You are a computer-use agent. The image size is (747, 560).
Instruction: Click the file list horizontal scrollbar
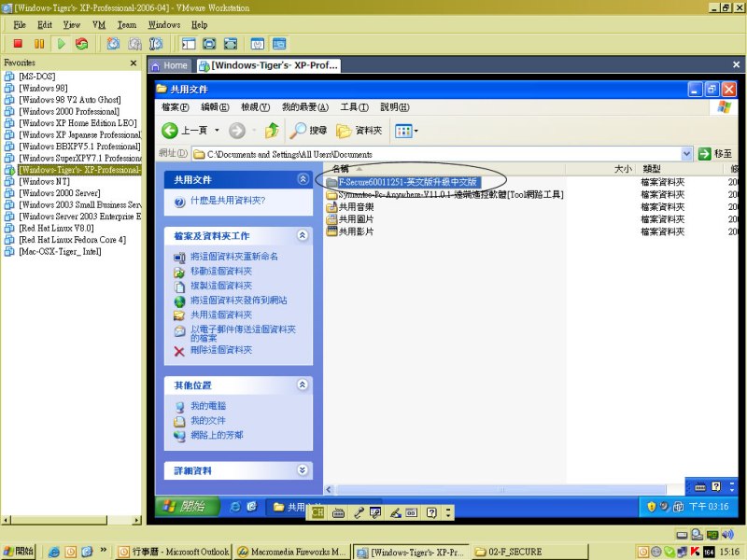[500, 489]
